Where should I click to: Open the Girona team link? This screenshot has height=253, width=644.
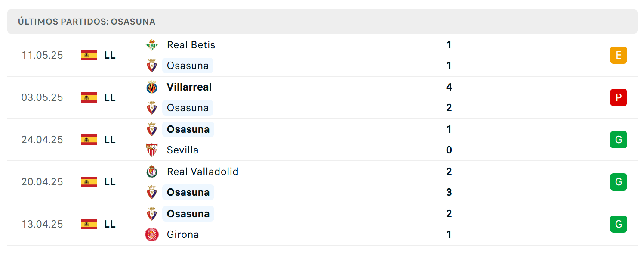183,234
